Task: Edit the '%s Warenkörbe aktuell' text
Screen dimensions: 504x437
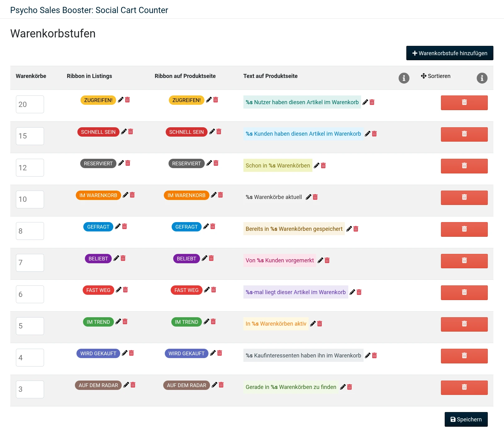Action: [308, 197]
